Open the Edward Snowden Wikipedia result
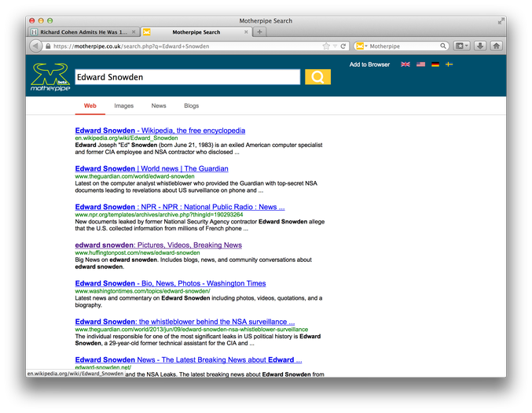 pyautogui.click(x=160, y=131)
